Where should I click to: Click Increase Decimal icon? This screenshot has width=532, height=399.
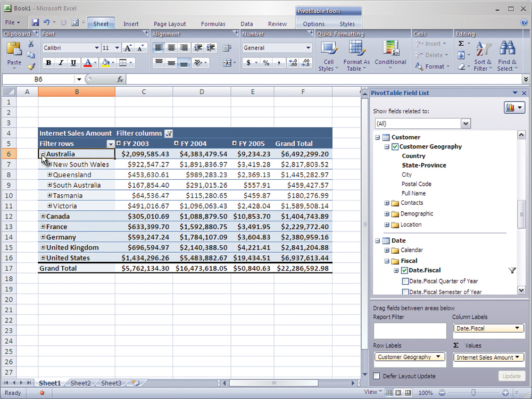point(293,63)
